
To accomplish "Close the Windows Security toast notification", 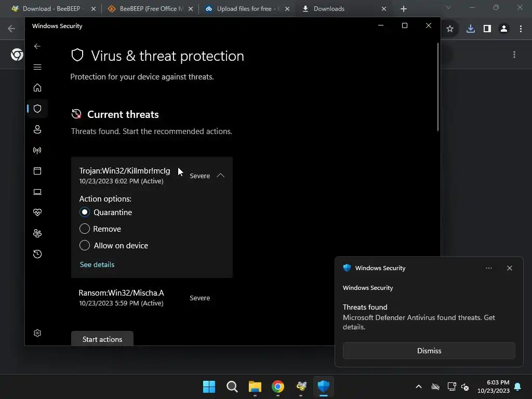I will pos(509,268).
